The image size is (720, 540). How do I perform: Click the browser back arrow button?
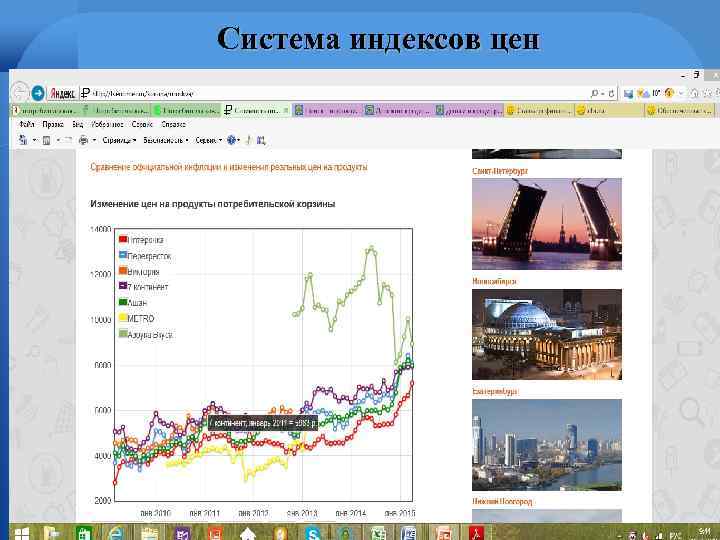click(20, 93)
